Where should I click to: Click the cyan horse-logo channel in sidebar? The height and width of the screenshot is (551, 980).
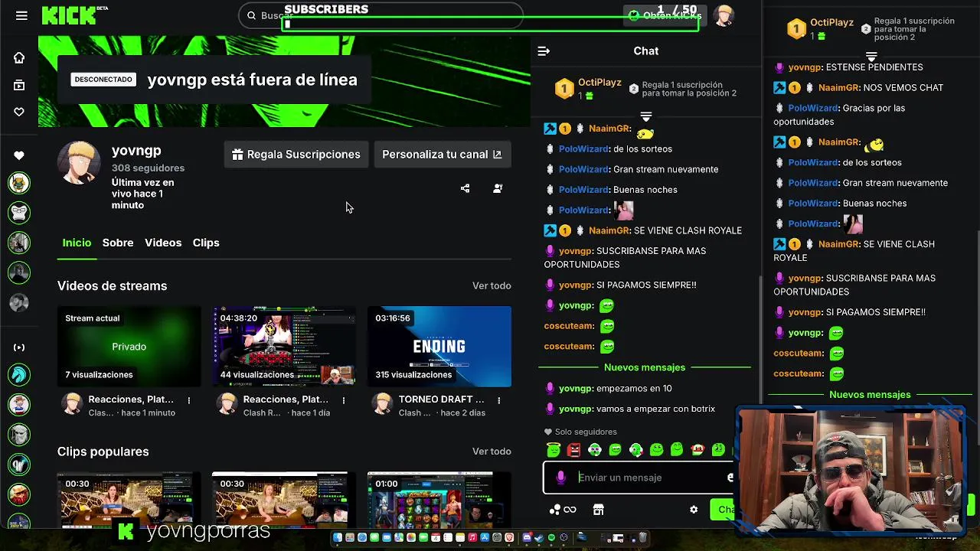pyautogui.click(x=19, y=374)
